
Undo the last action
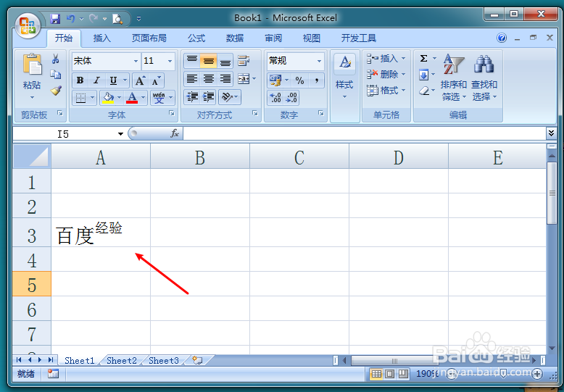click(71, 19)
